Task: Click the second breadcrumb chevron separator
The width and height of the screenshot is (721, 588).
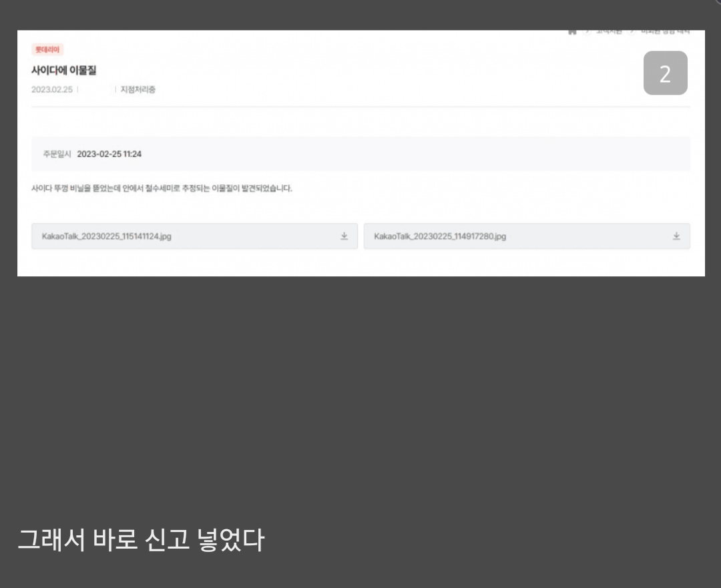Action: pos(631,32)
